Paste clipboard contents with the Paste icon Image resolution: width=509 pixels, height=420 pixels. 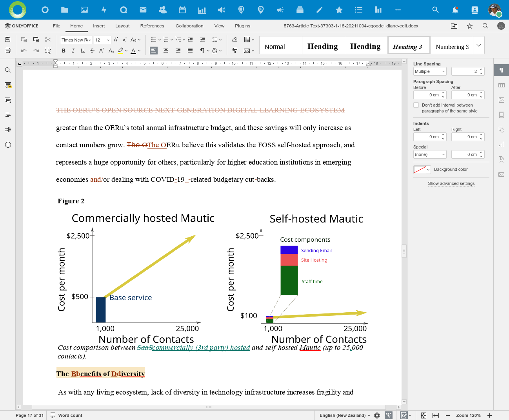tap(36, 40)
